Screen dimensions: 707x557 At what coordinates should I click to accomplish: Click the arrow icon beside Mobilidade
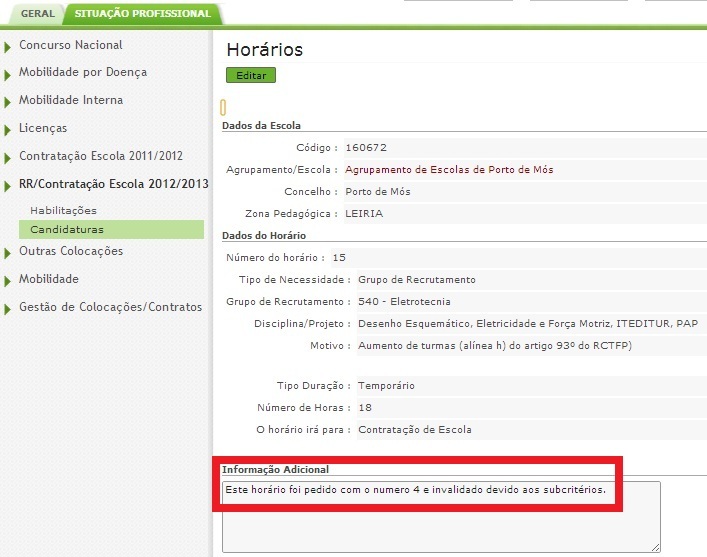pyautogui.click(x=8, y=280)
